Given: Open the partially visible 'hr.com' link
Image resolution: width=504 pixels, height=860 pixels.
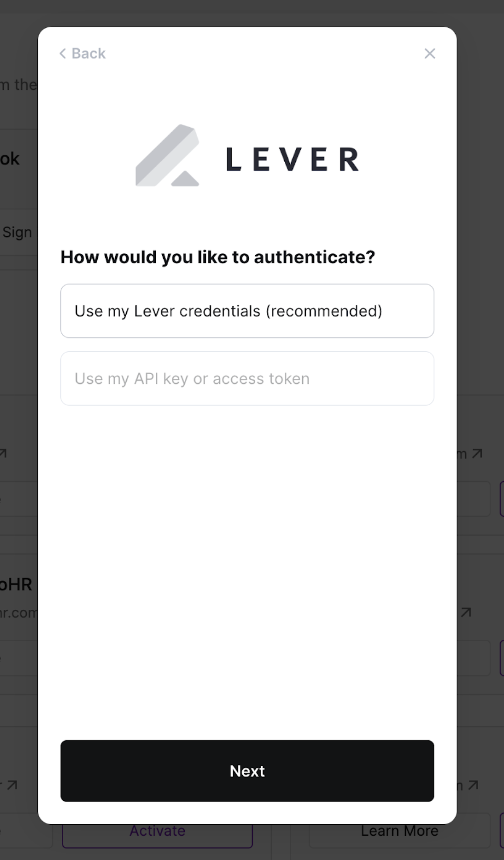Looking at the screenshot, I should pos(19,612).
